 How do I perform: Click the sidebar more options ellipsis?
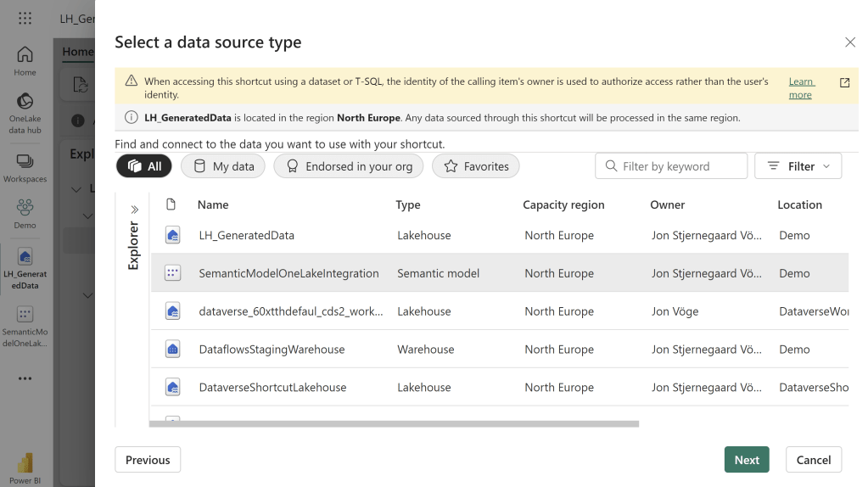click(25, 378)
